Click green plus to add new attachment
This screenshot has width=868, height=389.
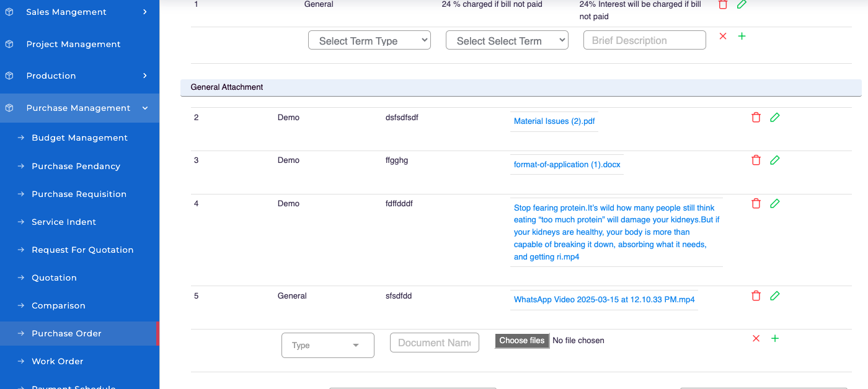(775, 339)
